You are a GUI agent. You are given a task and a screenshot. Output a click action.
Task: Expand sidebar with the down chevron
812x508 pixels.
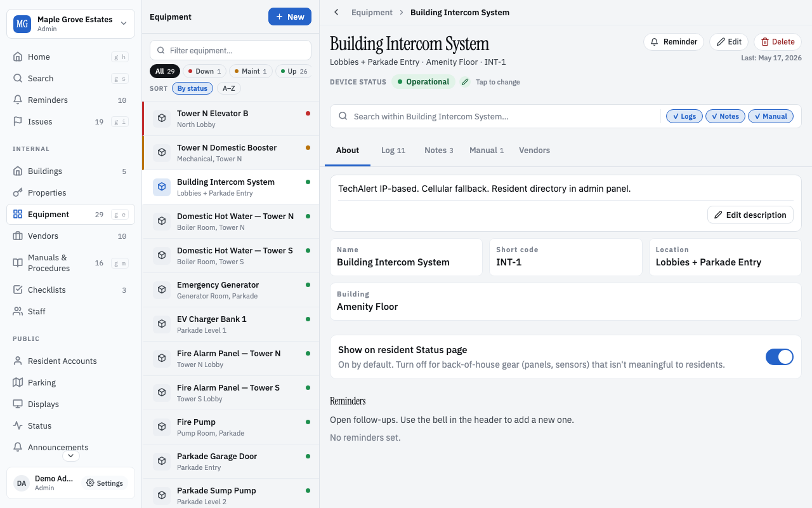point(70,455)
